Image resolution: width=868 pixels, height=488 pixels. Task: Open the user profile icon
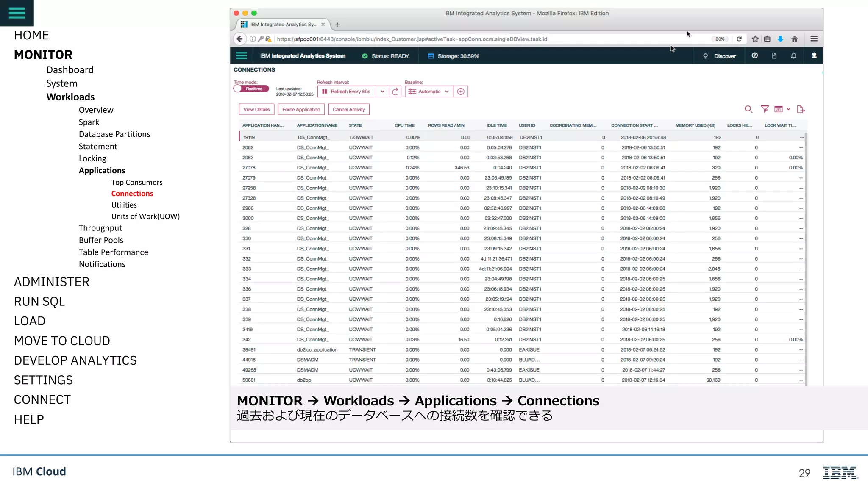pyautogui.click(x=814, y=56)
